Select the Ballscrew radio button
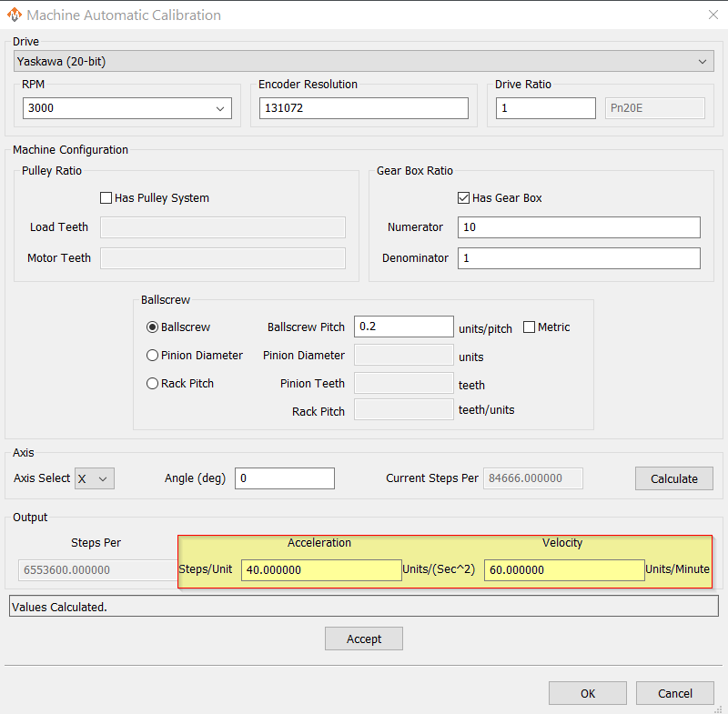728x714 pixels. point(153,327)
